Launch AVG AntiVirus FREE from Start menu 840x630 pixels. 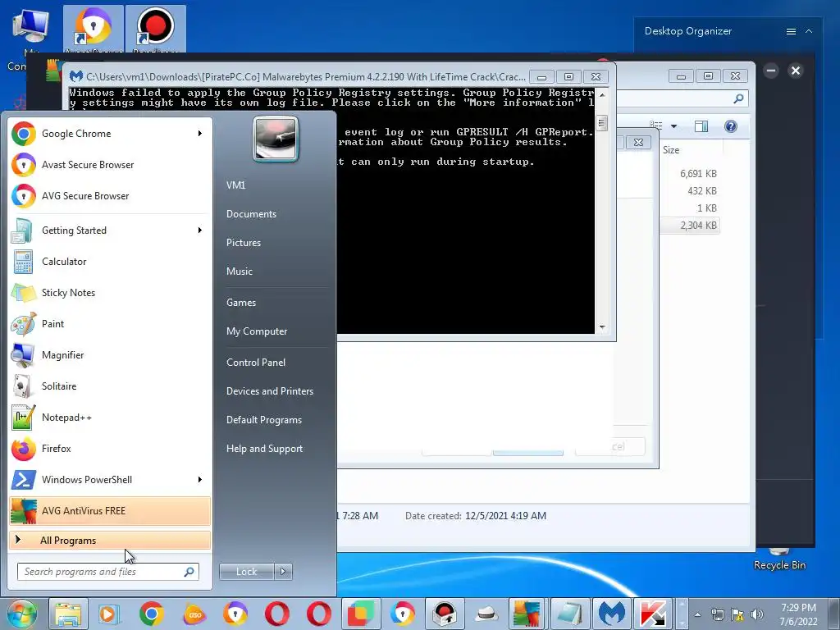110,510
